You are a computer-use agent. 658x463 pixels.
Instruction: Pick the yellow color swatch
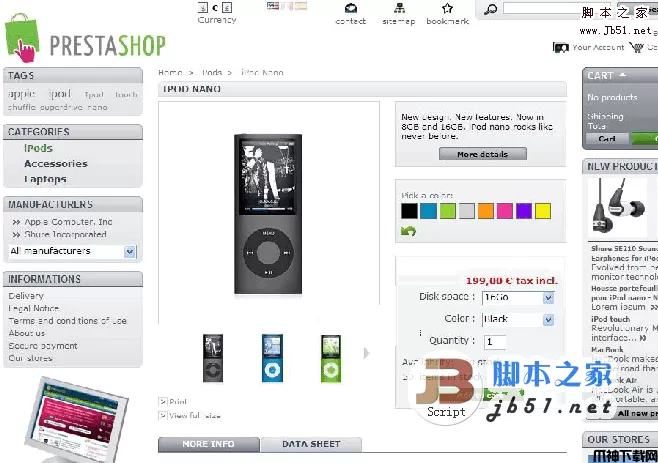(x=543, y=211)
